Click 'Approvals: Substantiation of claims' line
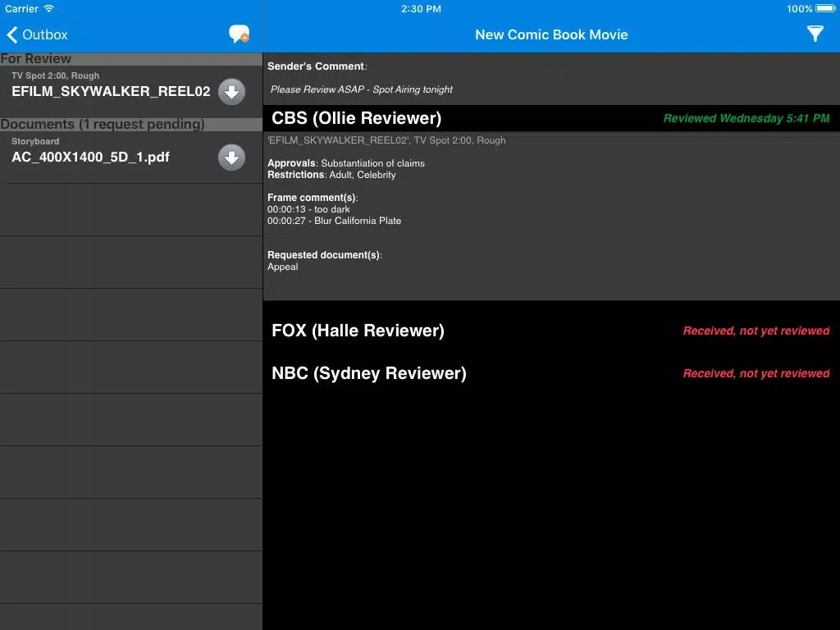The image size is (840, 630). 346,163
